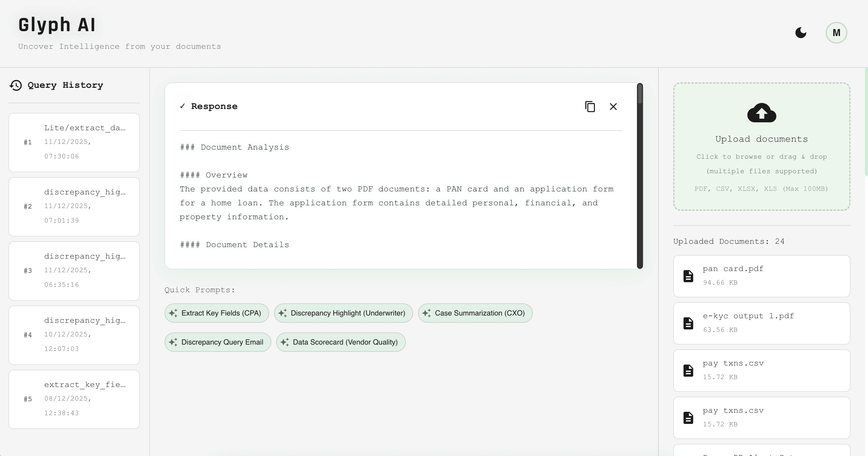The height and width of the screenshot is (456, 868).
Task: Click the cloud upload icon
Action: pos(762,113)
